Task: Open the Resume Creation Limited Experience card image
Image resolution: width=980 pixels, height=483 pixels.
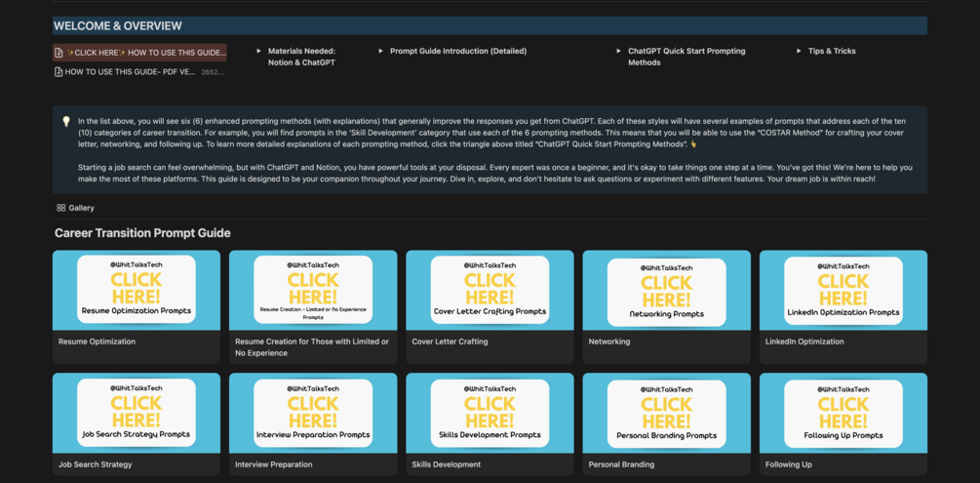Action: [x=313, y=290]
